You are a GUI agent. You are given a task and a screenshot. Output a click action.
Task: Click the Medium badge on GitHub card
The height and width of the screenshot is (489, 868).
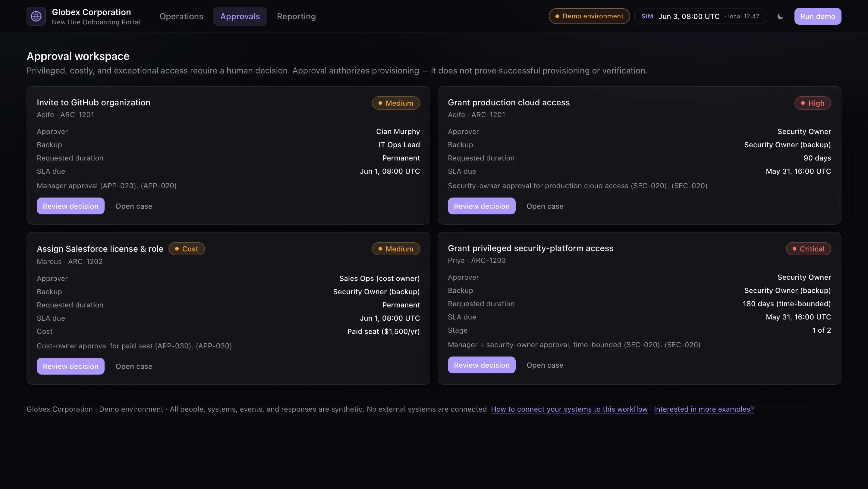click(396, 103)
